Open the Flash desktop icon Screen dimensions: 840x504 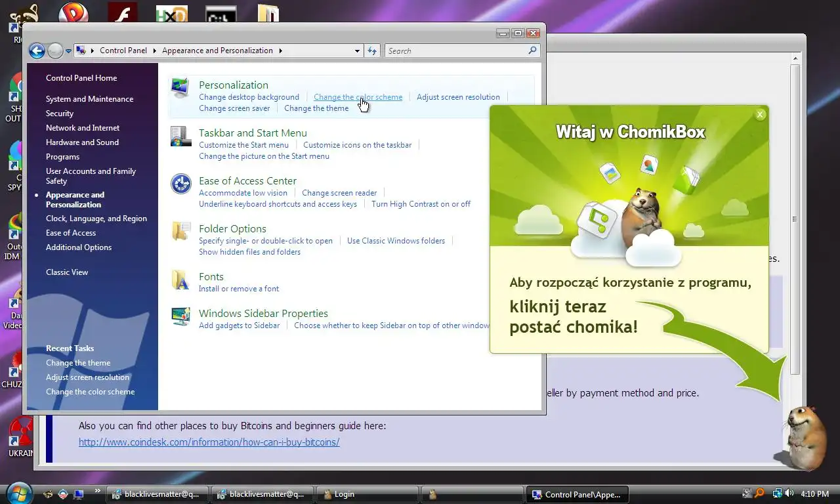122,13
